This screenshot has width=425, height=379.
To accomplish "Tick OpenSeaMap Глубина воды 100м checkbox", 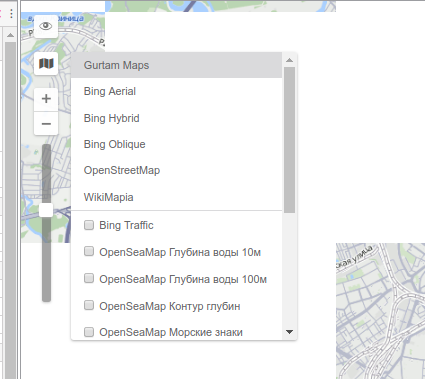I will point(89,278).
